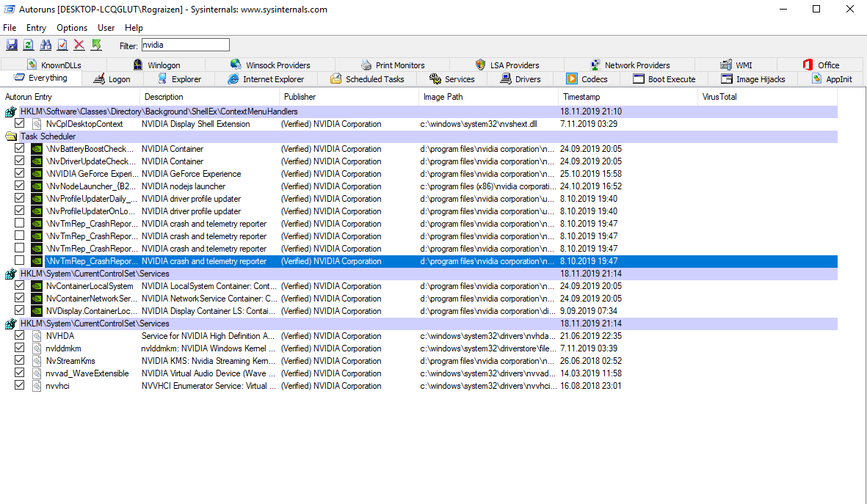
Task: Click the file icon beside NVHDA
Action: [x=37, y=336]
